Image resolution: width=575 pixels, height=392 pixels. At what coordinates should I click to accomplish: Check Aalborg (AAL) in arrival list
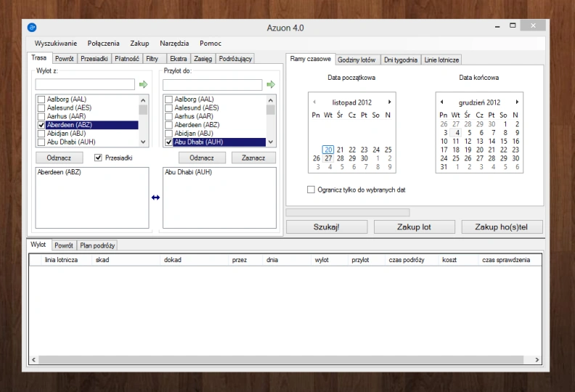(168, 99)
